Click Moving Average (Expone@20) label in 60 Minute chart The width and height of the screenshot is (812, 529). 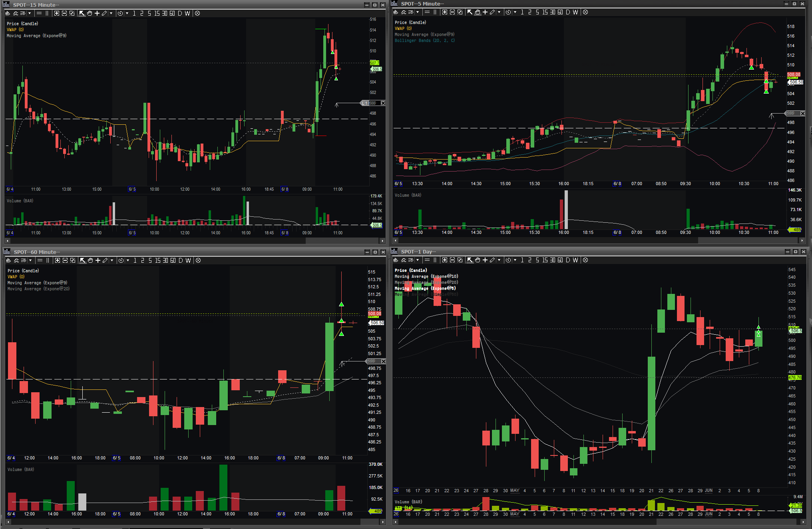pyautogui.click(x=38, y=289)
